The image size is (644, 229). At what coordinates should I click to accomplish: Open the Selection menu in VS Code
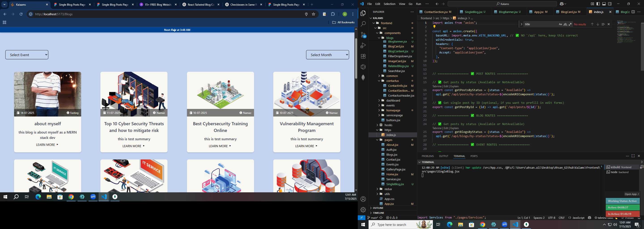click(x=390, y=4)
